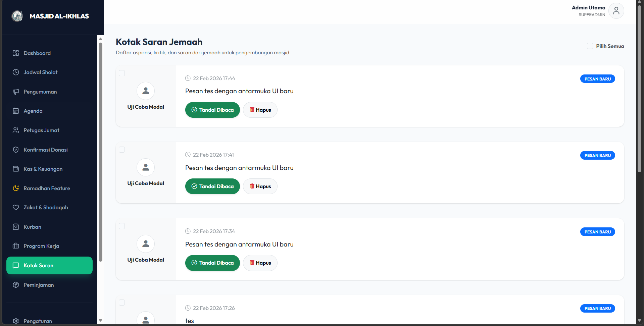Image resolution: width=644 pixels, height=326 pixels.
Task: Click the clock icon beside 22 Feb 2026 17:26
Action: [x=188, y=308]
